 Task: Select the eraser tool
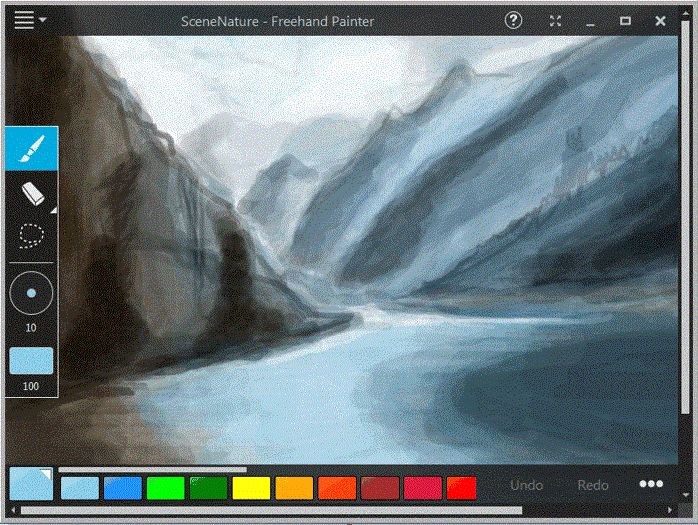click(x=32, y=193)
